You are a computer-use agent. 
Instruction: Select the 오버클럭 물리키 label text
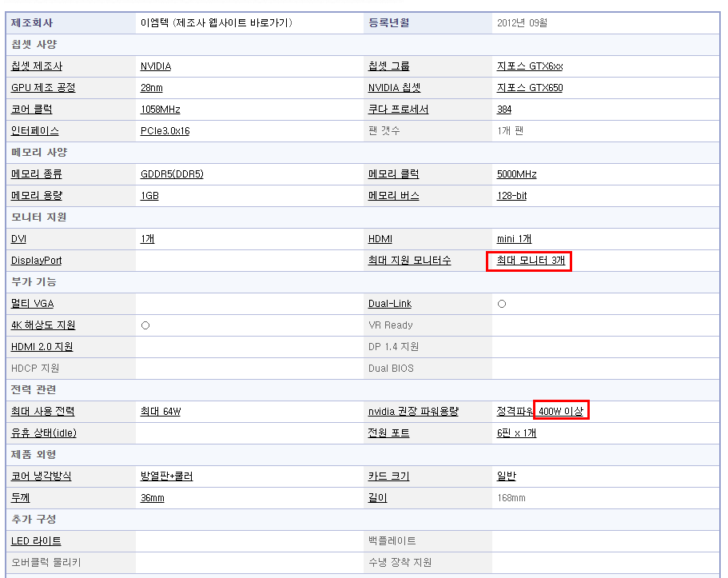46,563
